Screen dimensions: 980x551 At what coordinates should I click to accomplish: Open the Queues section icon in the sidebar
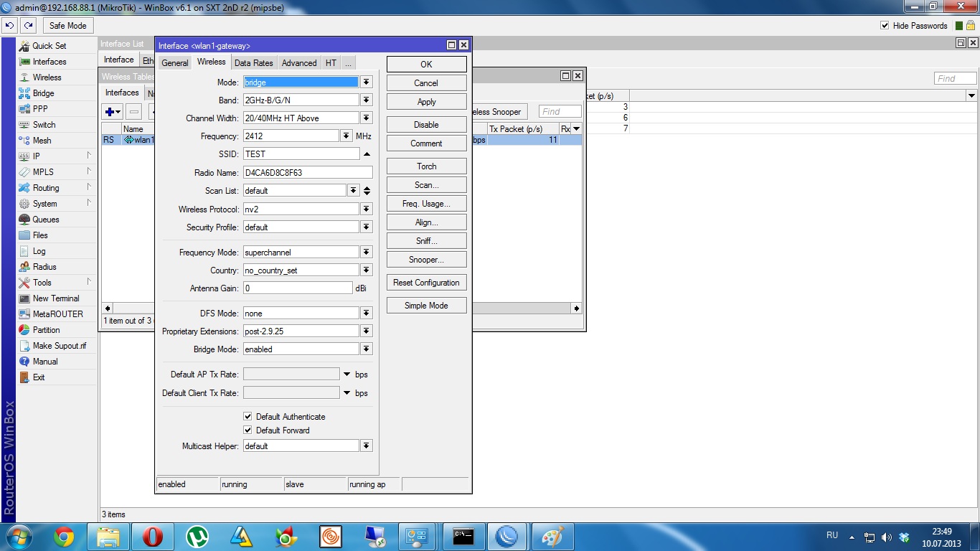[25, 220]
